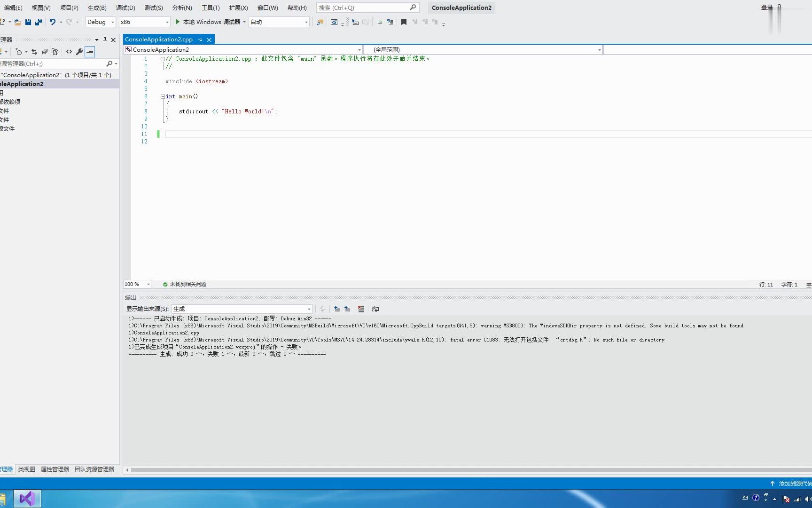Close the ConsoleApplication2.cpp tab
Screen dimensions: 812x508
coord(209,40)
